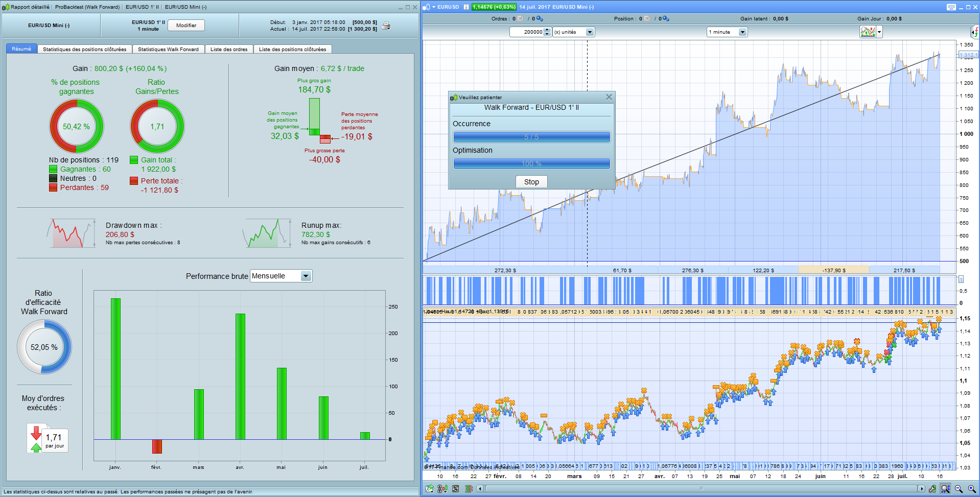Decrease the quantity with the down stepper
The width and height of the screenshot is (980, 497).
(547, 34)
